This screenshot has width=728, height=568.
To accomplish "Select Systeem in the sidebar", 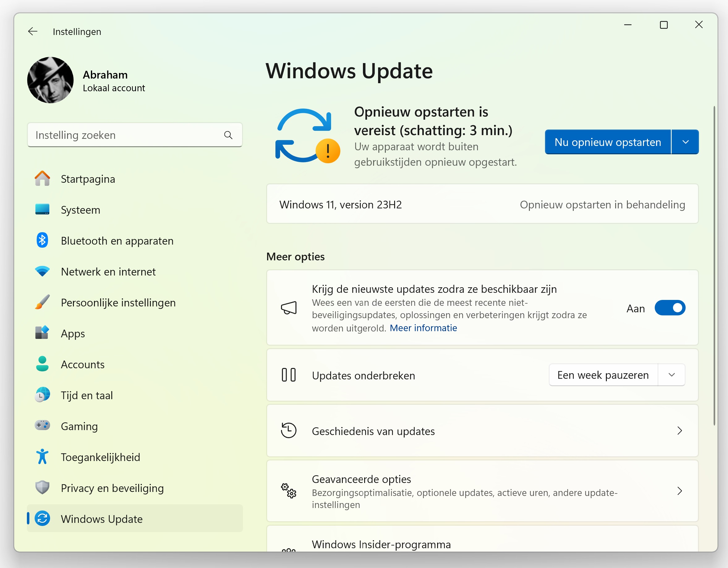I will pyautogui.click(x=135, y=210).
